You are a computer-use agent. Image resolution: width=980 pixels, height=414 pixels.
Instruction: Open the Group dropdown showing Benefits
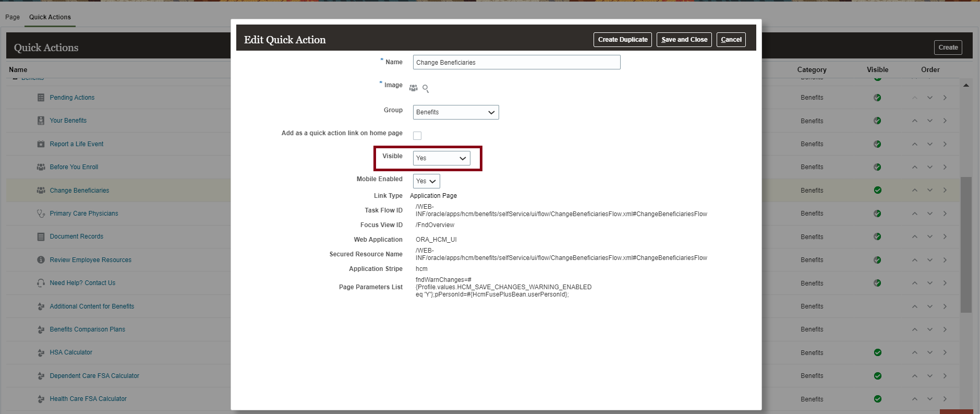coord(456,112)
